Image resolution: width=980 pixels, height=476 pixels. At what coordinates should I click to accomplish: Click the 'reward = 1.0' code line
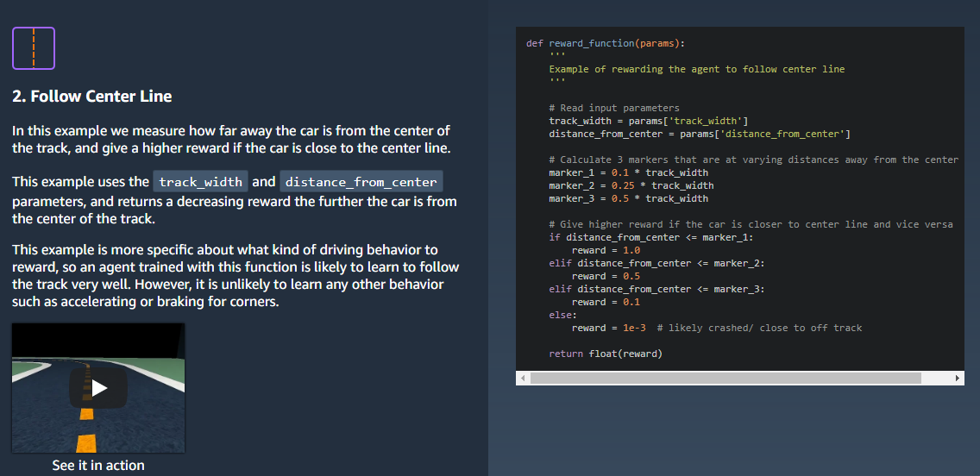(606, 250)
